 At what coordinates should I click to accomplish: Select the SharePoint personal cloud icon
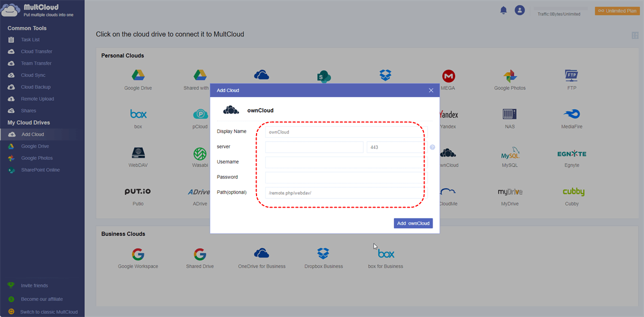pos(324,76)
